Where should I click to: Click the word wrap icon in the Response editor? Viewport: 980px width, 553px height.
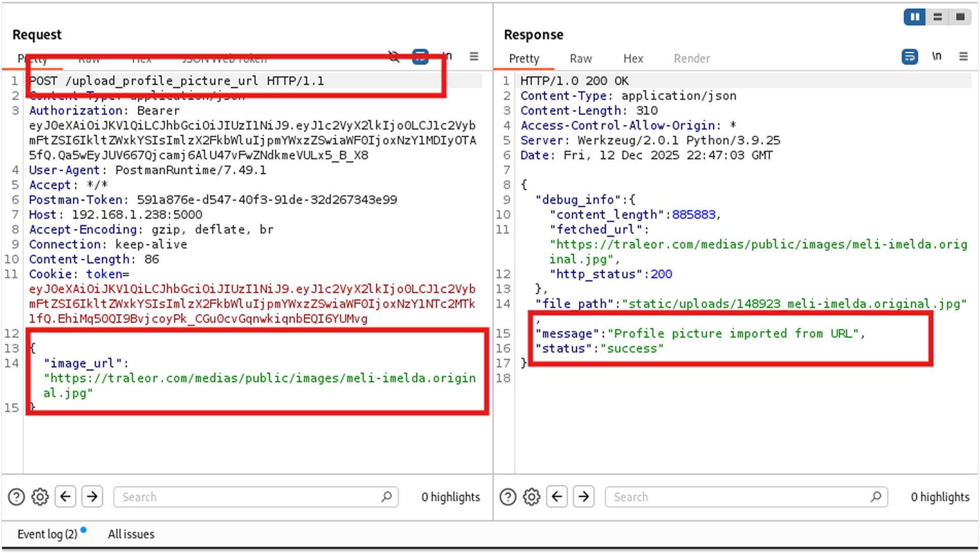910,56
